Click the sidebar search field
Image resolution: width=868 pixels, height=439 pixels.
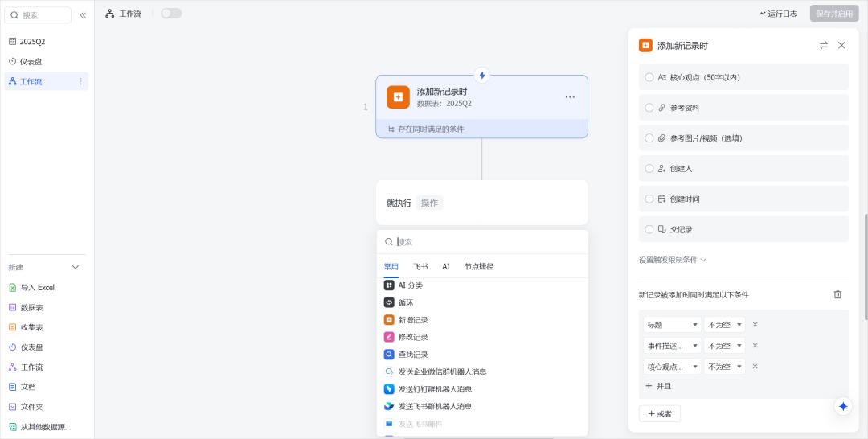[x=38, y=15]
